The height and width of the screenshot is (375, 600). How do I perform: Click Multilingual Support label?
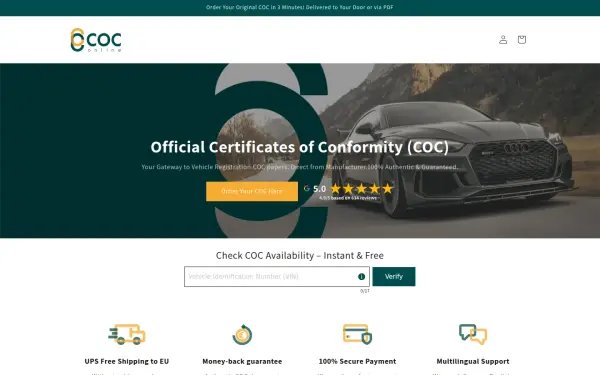point(473,362)
